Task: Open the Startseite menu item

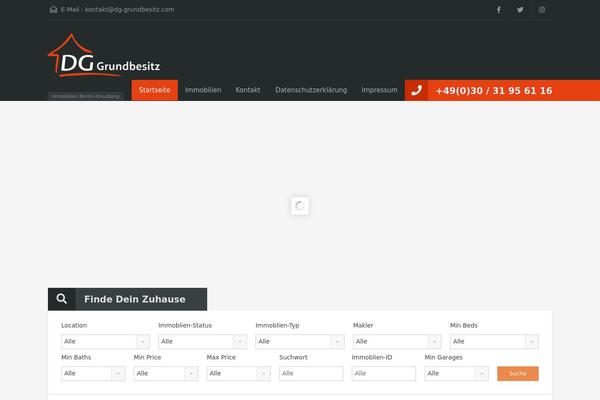Action: 155,90
